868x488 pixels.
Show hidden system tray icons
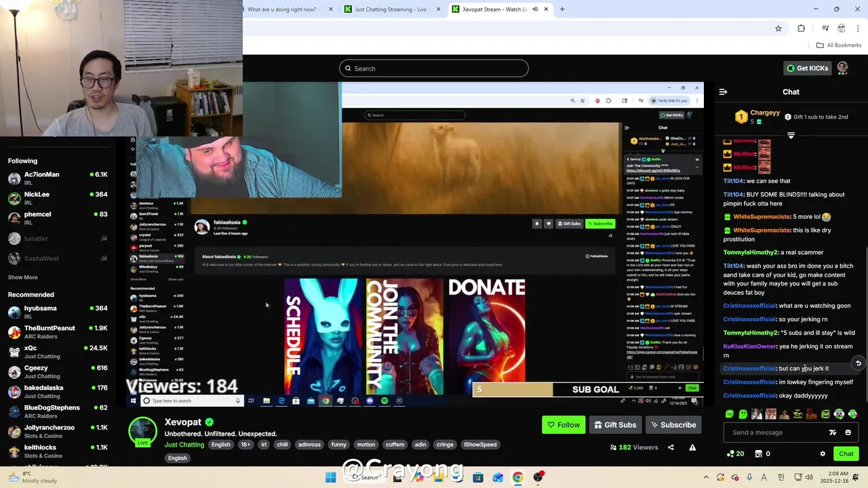click(707, 477)
